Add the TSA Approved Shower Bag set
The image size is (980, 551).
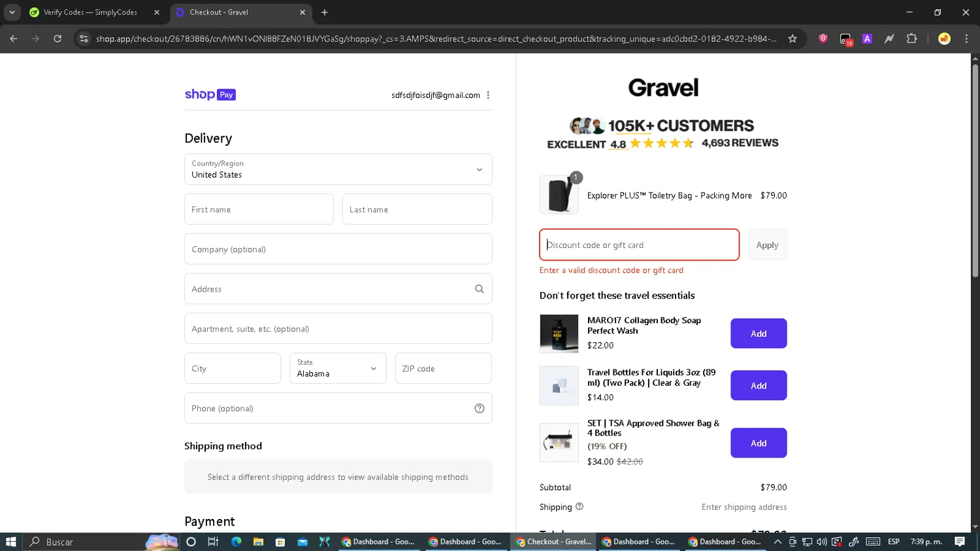pos(759,443)
